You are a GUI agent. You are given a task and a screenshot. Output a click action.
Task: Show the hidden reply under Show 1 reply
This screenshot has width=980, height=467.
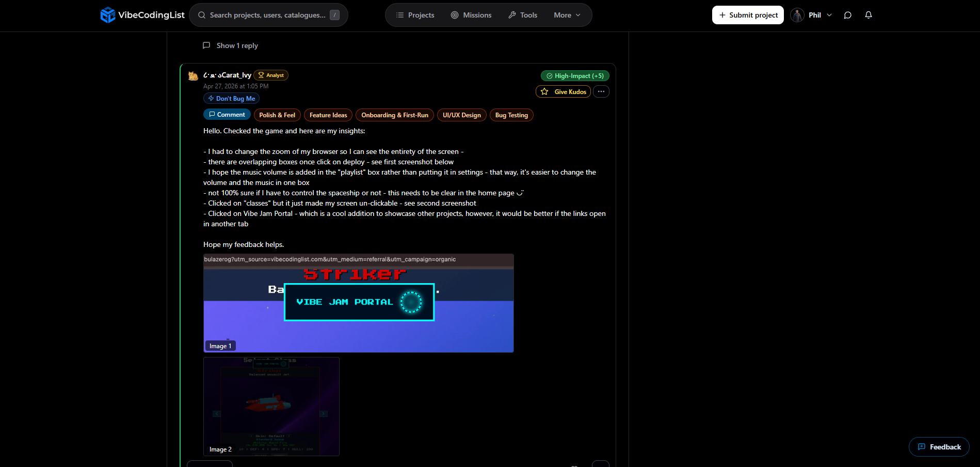click(x=237, y=45)
